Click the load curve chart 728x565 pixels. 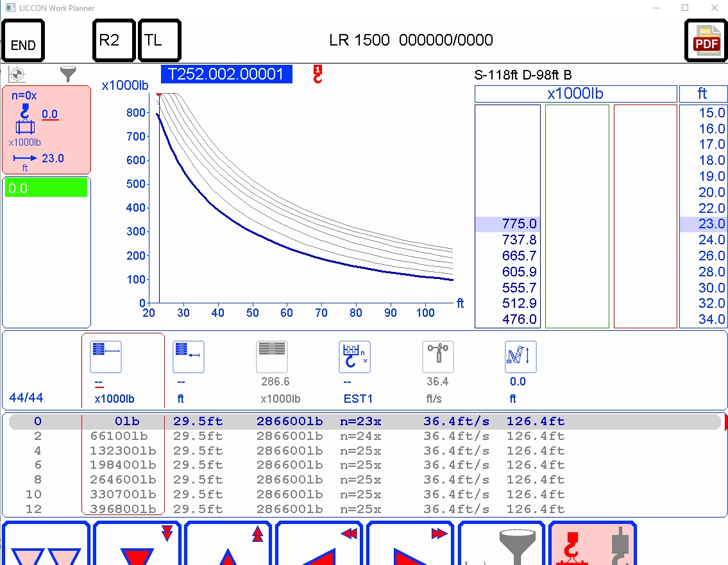click(x=301, y=199)
